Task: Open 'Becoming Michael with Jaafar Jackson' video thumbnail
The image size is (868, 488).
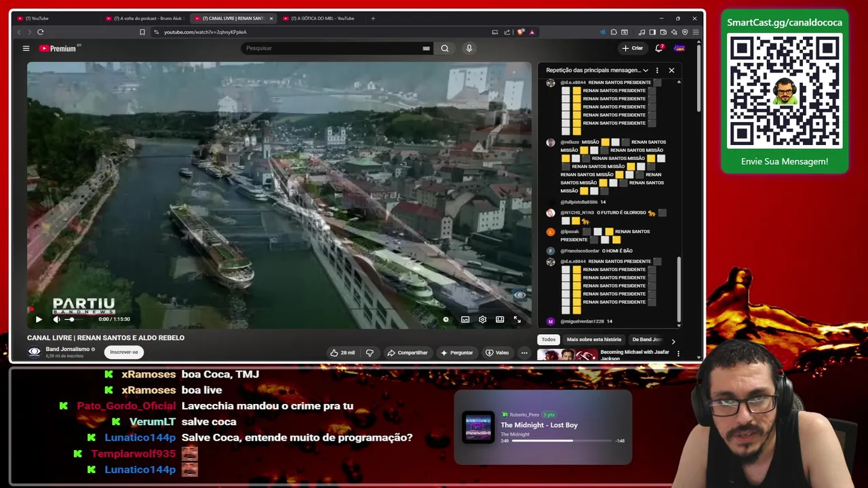Action: point(567,354)
